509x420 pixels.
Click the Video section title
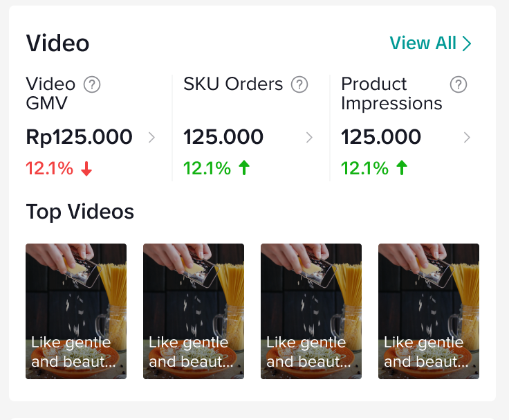coord(57,44)
